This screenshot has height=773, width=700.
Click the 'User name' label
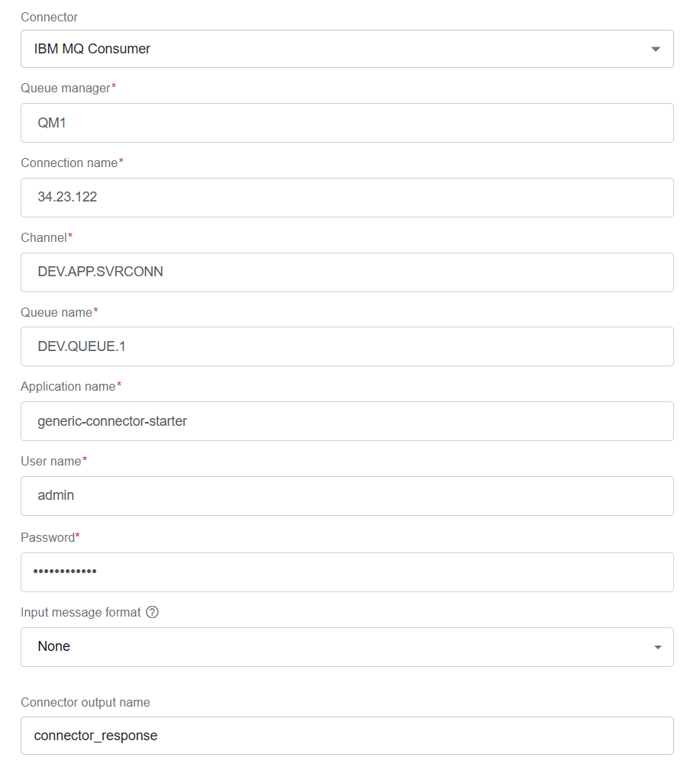click(51, 462)
